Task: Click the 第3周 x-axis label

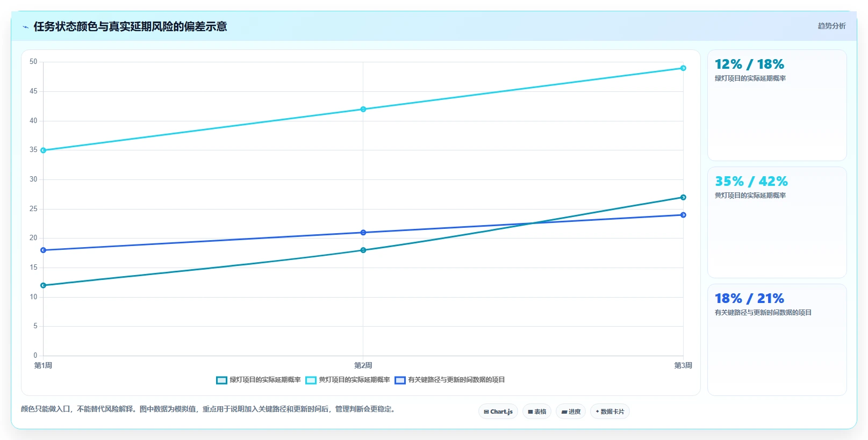Action: click(683, 365)
